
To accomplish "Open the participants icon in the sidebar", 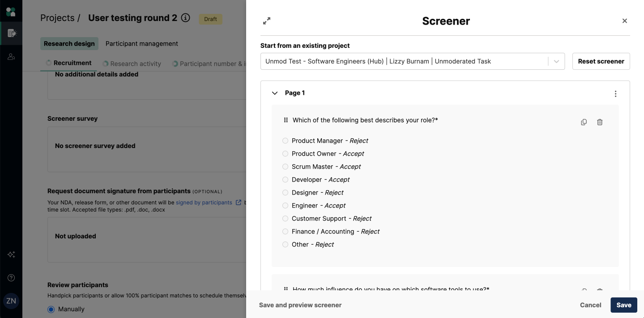I will point(11,57).
